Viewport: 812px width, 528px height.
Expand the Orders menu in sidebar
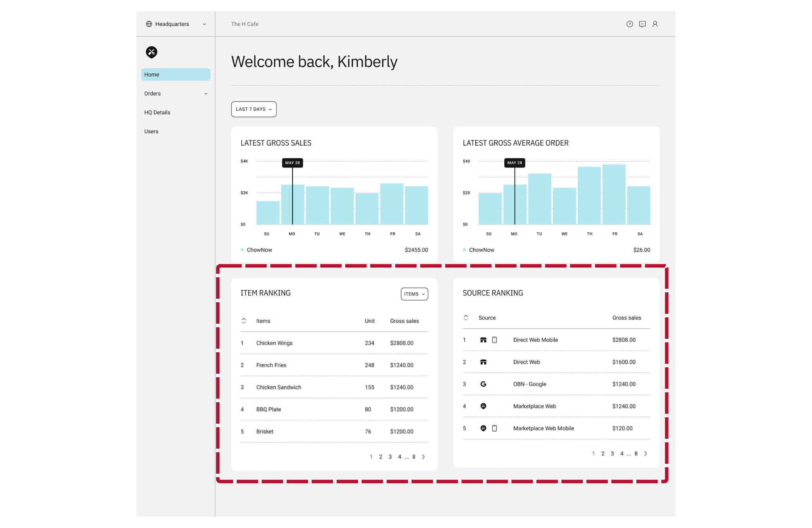(x=176, y=94)
